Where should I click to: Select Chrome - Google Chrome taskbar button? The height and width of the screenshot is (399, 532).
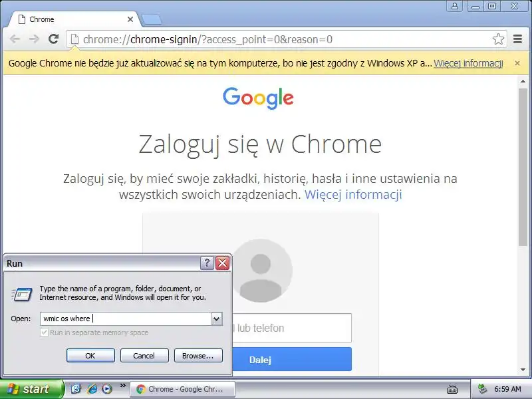[x=182, y=389]
